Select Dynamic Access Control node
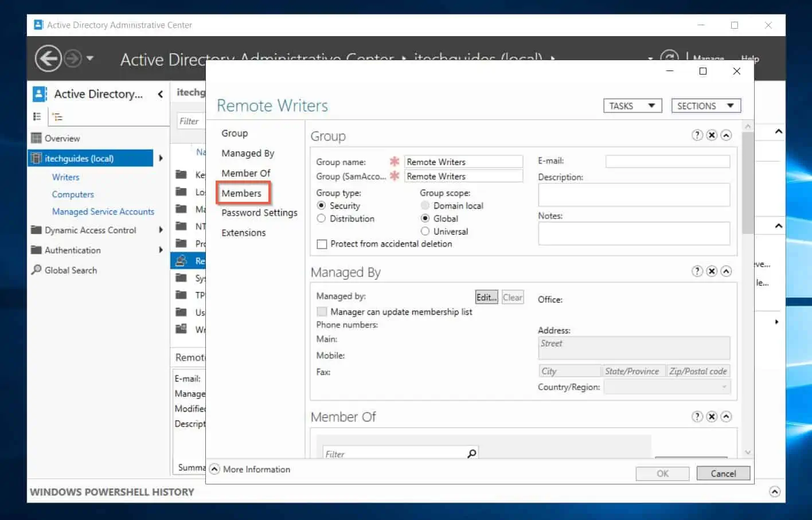 tap(91, 230)
